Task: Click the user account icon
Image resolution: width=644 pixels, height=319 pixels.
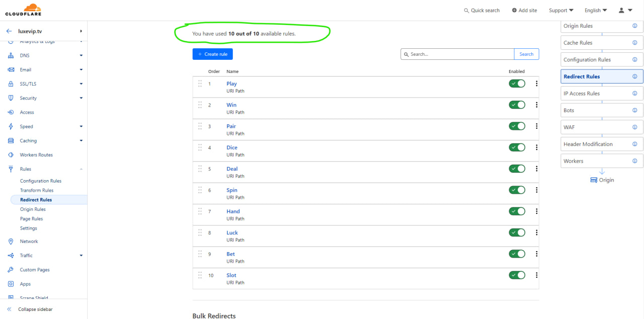Action: click(622, 10)
